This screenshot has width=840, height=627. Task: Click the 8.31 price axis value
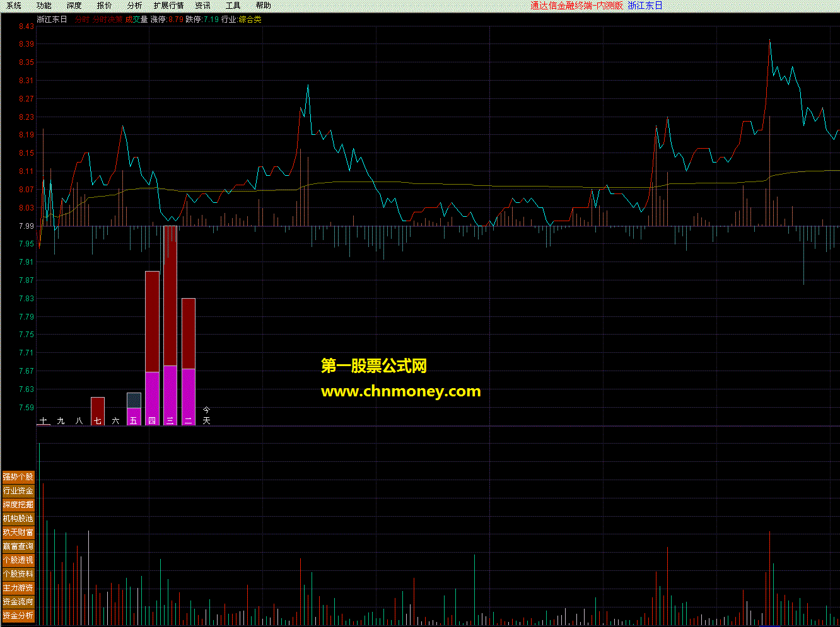pos(26,81)
